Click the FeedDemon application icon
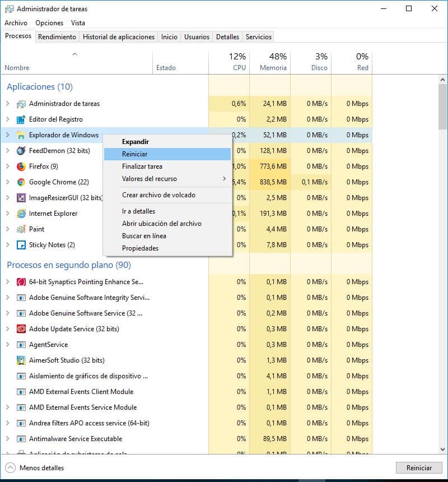The height and width of the screenshot is (482, 448). [x=21, y=151]
